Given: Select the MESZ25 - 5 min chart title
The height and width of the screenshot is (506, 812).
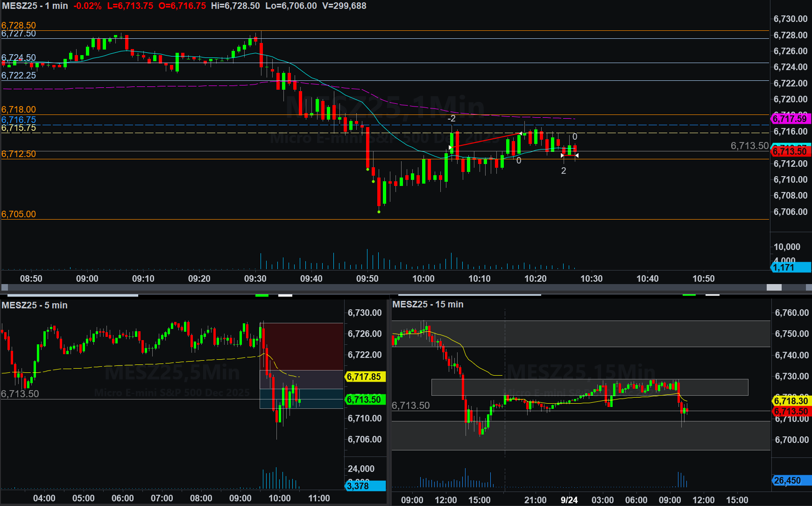Looking at the screenshot, I should click(35, 305).
